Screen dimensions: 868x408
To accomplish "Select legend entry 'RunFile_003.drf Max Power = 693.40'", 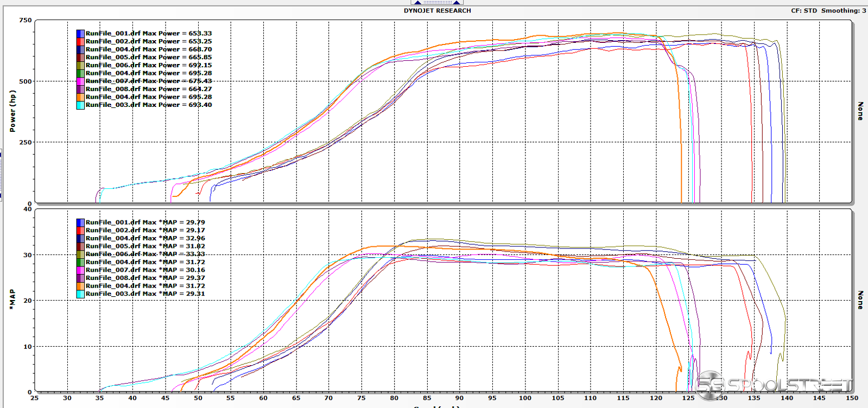I will (149, 105).
